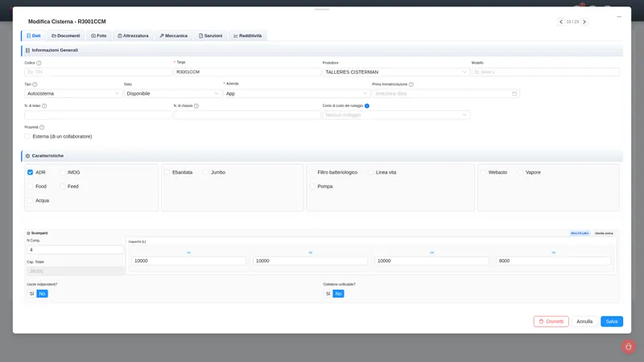This screenshot has height=362, width=644.
Task: Go to previous cisterna with left arrow
Action: coord(560,22)
